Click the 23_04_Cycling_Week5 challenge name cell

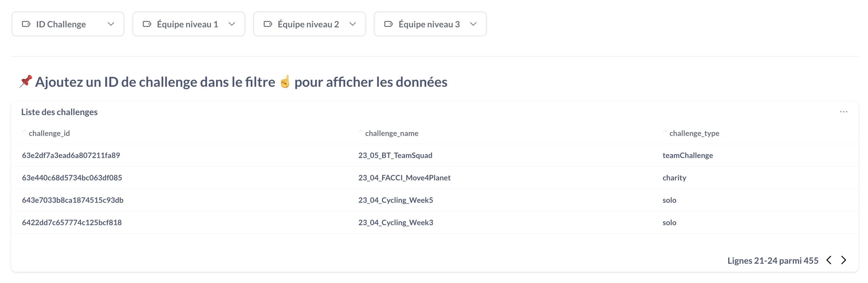(x=395, y=200)
